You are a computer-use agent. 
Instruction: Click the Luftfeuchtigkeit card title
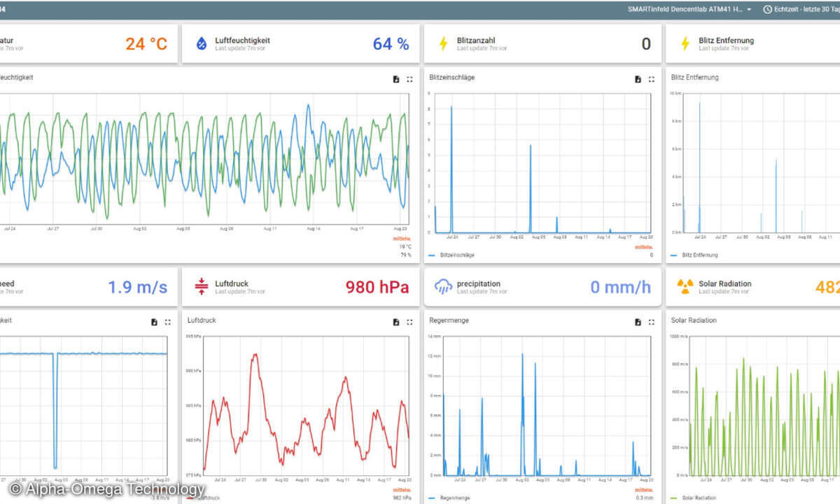(x=242, y=41)
